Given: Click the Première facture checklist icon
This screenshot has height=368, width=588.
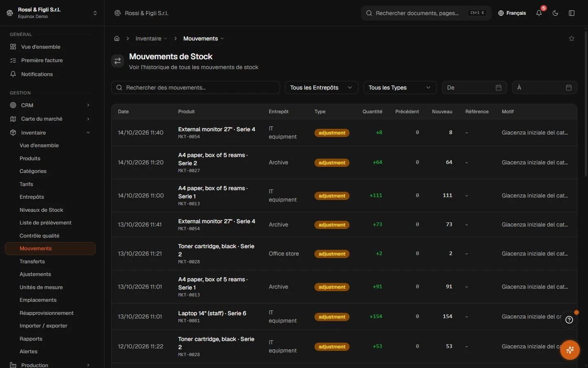Looking at the screenshot, I should 13,60.
